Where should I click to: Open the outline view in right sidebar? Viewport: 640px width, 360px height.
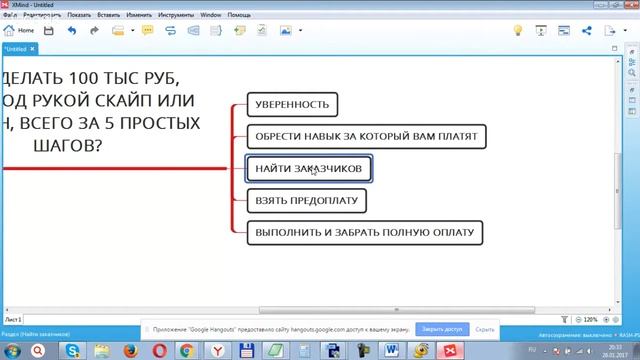(x=632, y=62)
